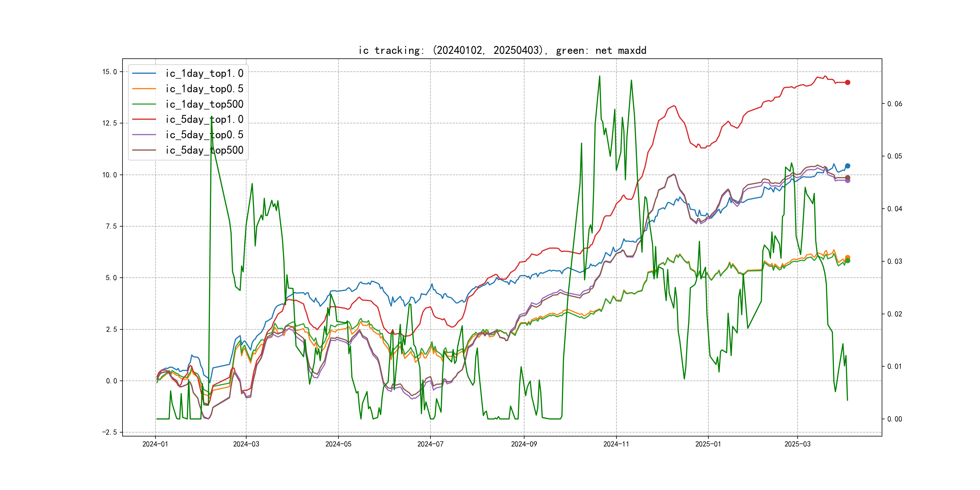
Task: Click the 2024-09 x-axis tick label
Action: [x=524, y=444]
